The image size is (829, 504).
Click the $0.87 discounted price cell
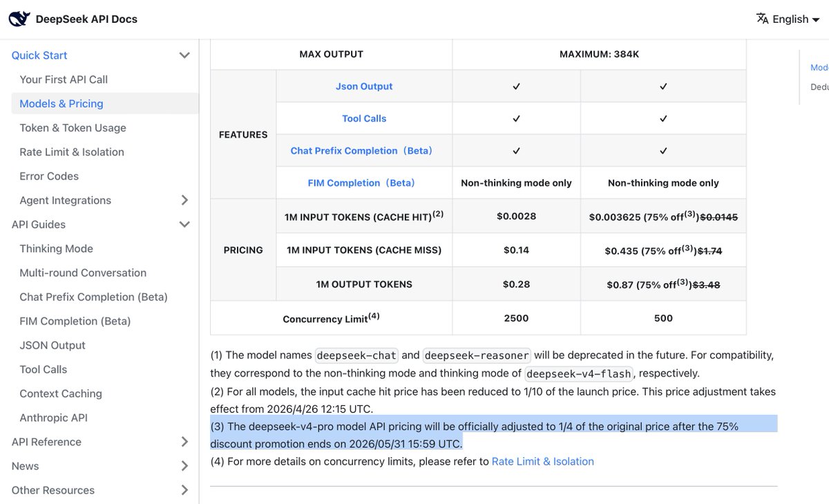coord(663,284)
